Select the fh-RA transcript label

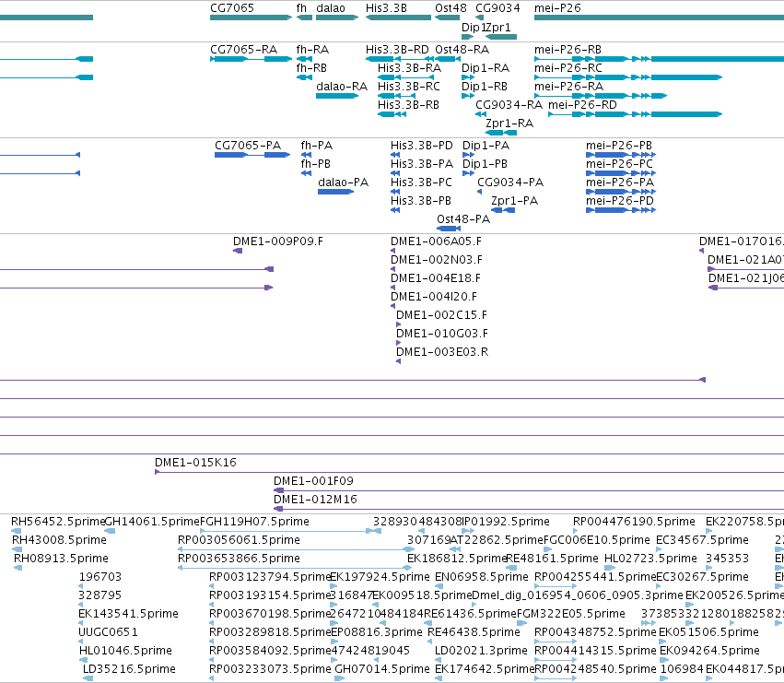(x=312, y=50)
